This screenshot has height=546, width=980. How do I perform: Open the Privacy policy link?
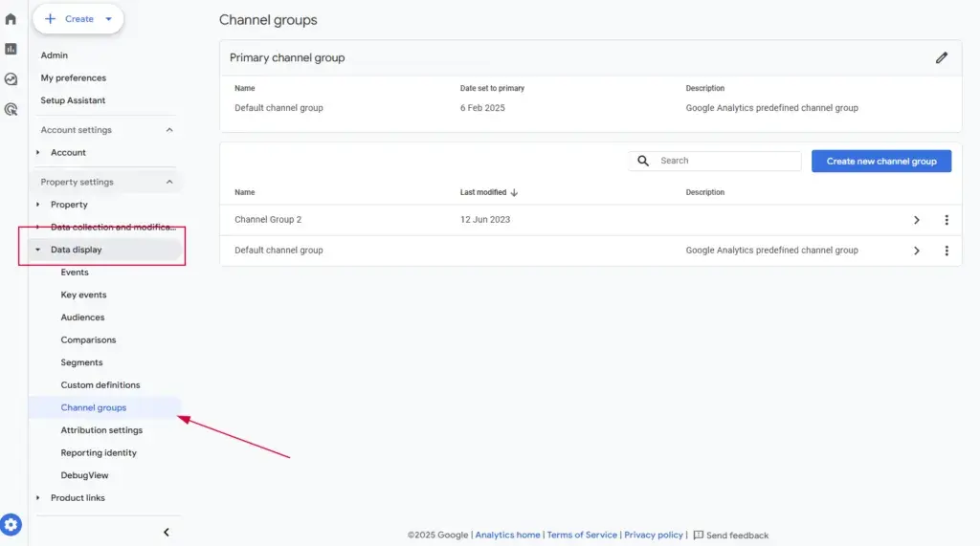pos(654,535)
